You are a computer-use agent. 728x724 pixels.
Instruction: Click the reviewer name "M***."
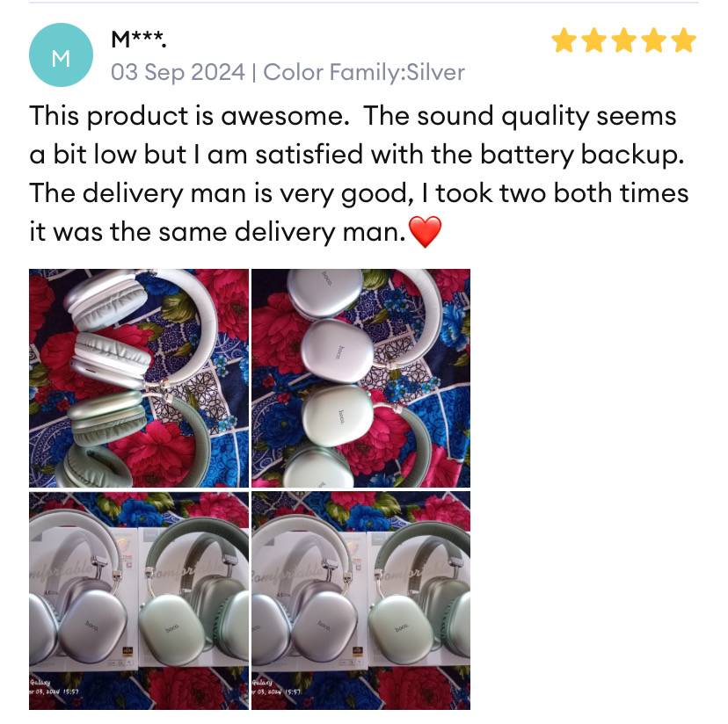click(x=138, y=39)
